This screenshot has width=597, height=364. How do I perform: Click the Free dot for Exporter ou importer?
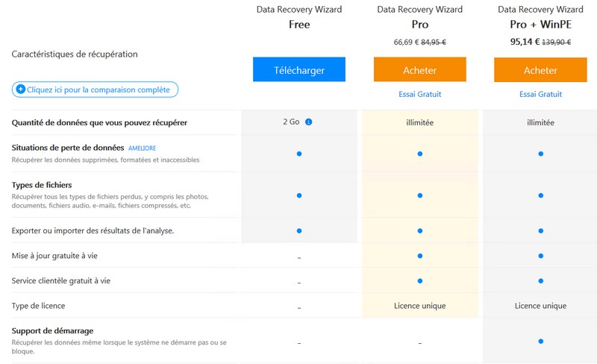pyautogui.click(x=299, y=230)
